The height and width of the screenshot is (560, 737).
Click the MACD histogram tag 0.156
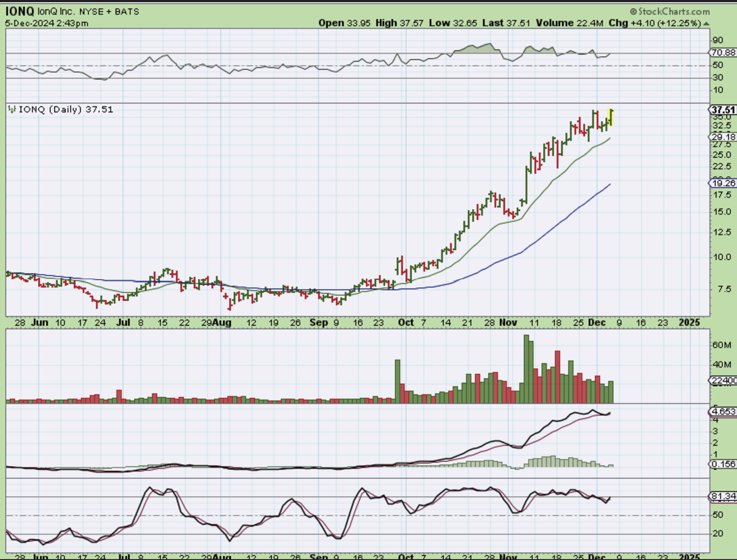[x=723, y=464]
